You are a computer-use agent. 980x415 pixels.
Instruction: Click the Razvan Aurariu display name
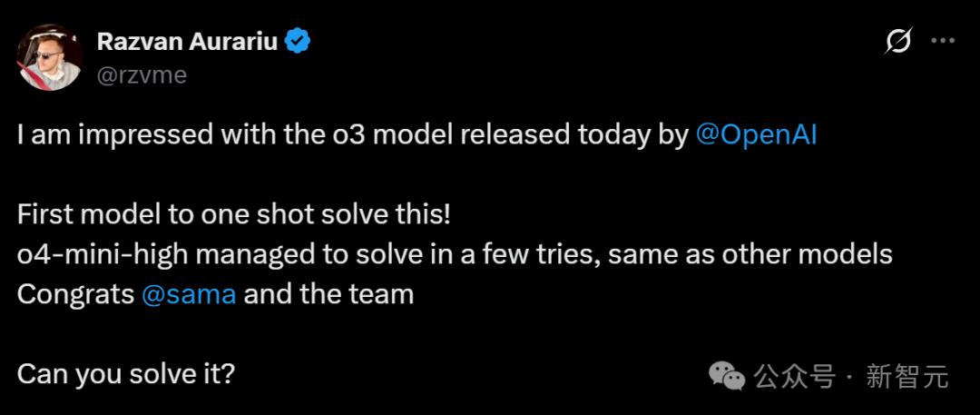pos(188,42)
